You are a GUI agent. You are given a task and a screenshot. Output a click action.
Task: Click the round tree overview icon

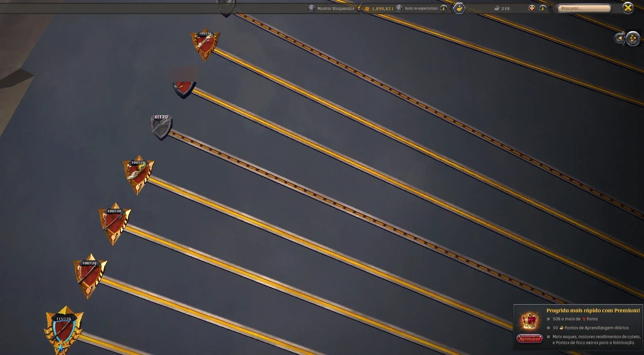tap(633, 38)
